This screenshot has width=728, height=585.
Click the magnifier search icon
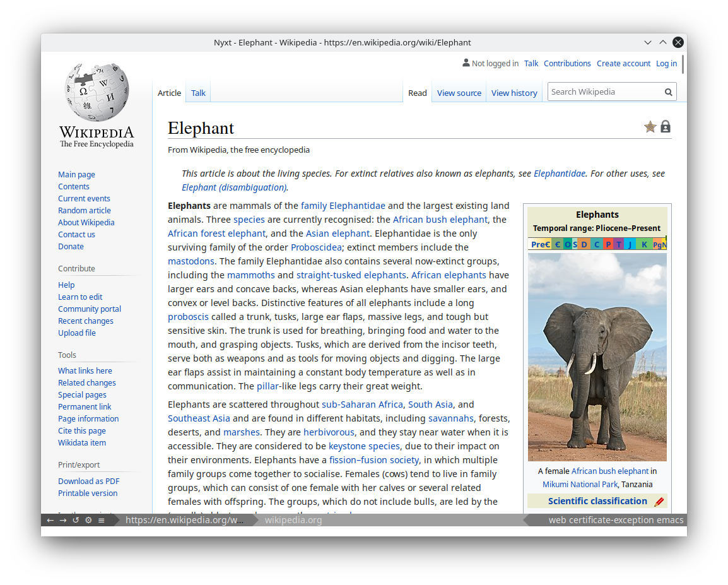click(x=668, y=92)
